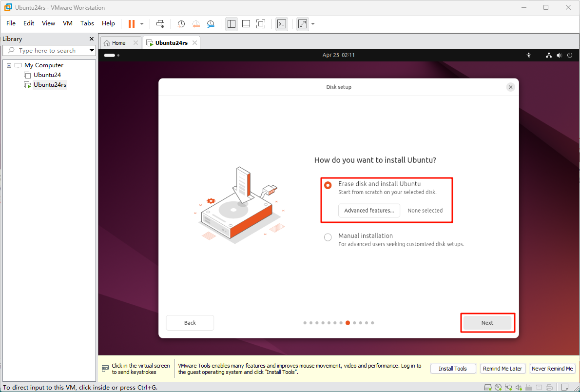The image size is (580, 392).
Task: Open the power options dropdown beside the pause icon
Action: [x=142, y=24]
